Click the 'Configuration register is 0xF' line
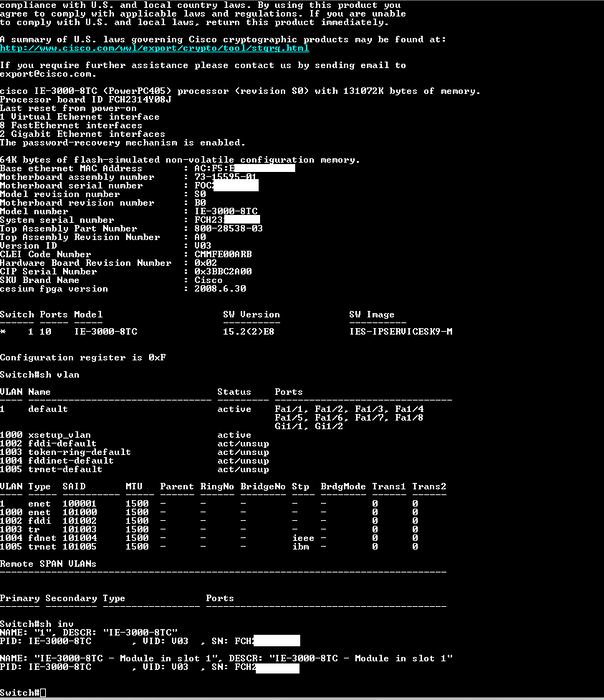The height and width of the screenshot is (700, 604). (81, 357)
